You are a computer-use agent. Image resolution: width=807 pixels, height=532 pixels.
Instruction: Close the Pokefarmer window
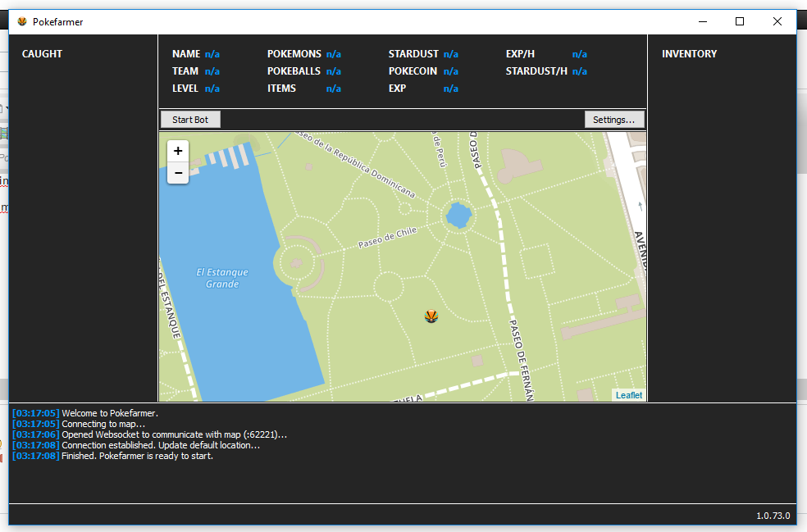pyautogui.click(x=777, y=21)
